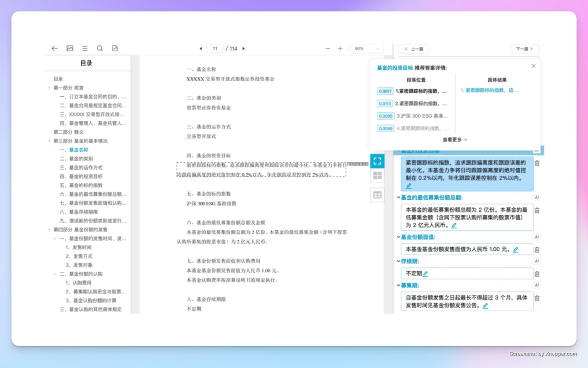Select the 0.8917 scored paragraph result
This screenshot has width=588, height=368.
(x=412, y=91)
